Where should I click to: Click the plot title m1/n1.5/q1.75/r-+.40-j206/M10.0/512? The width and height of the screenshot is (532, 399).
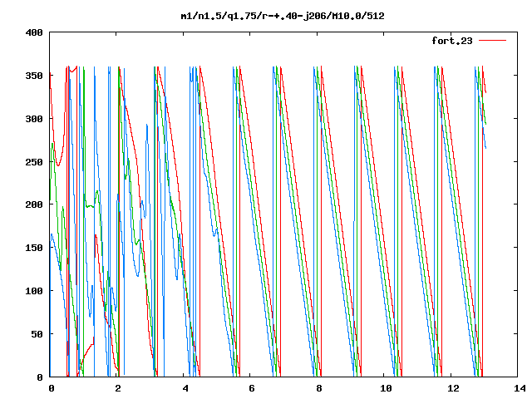pyautogui.click(x=283, y=17)
